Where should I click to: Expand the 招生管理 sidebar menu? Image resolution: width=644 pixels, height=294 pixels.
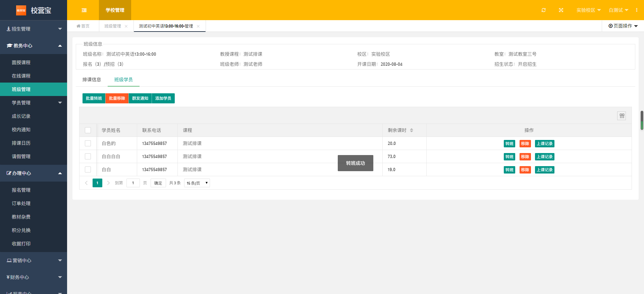34,29
